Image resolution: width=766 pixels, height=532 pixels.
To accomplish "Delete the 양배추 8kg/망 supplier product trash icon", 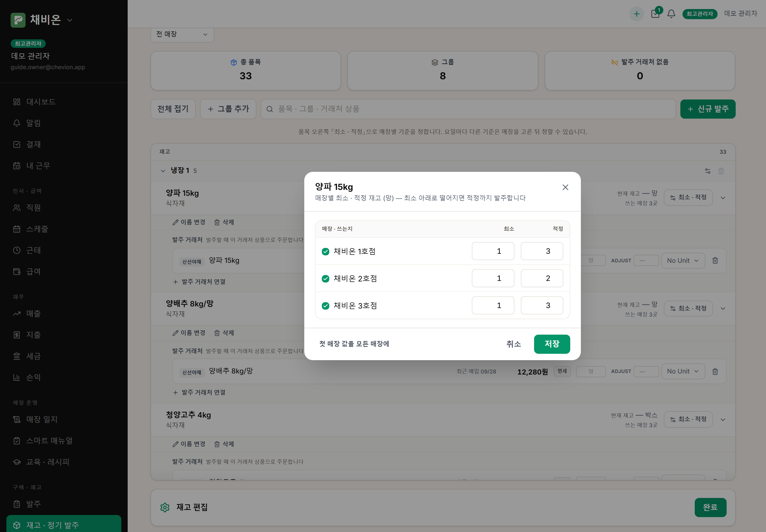I will click(715, 371).
